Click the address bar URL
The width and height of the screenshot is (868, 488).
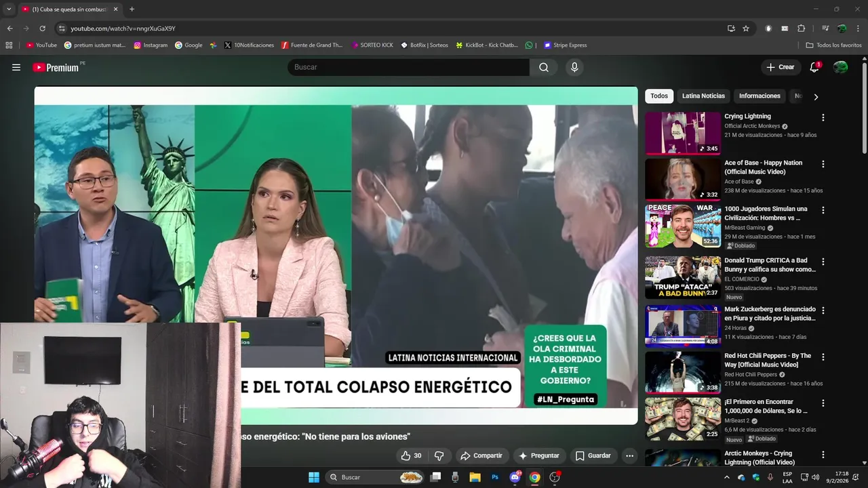123,28
